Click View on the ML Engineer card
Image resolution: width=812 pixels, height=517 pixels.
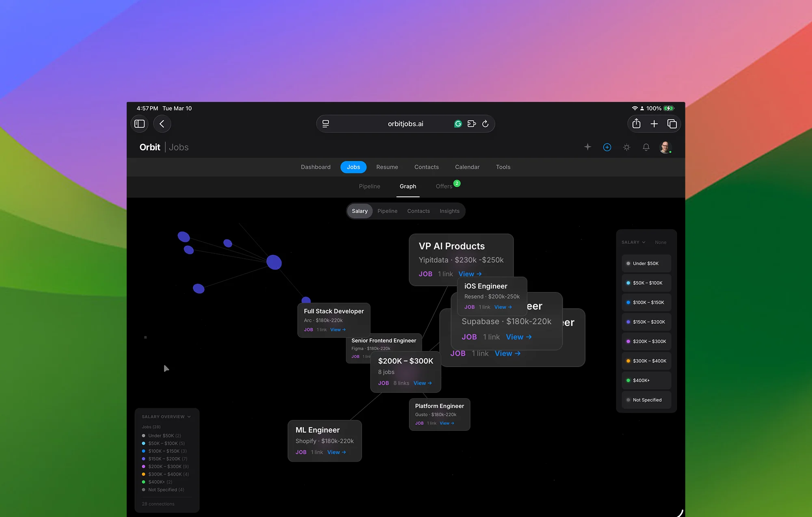(336, 452)
